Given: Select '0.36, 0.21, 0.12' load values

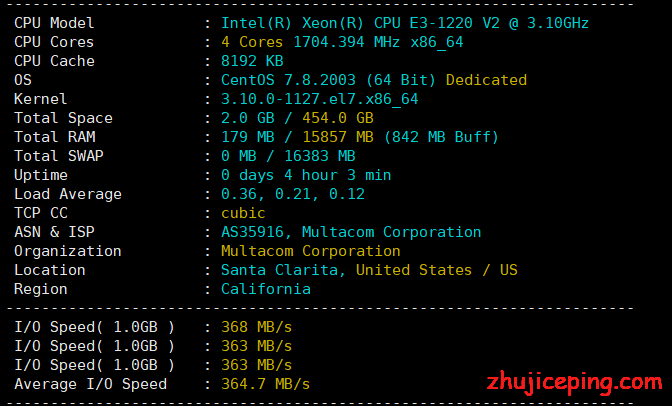Looking at the screenshot, I should 293,194.
